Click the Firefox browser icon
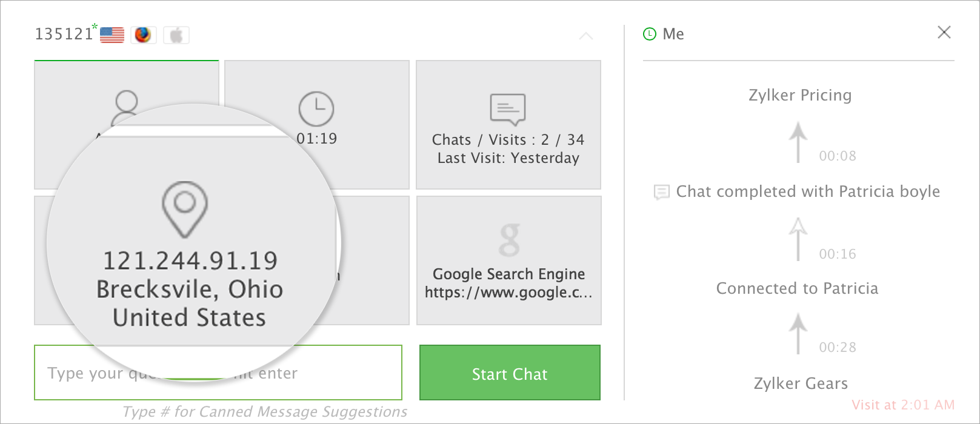Screen dimensions: 980x424 pos(143,35)
